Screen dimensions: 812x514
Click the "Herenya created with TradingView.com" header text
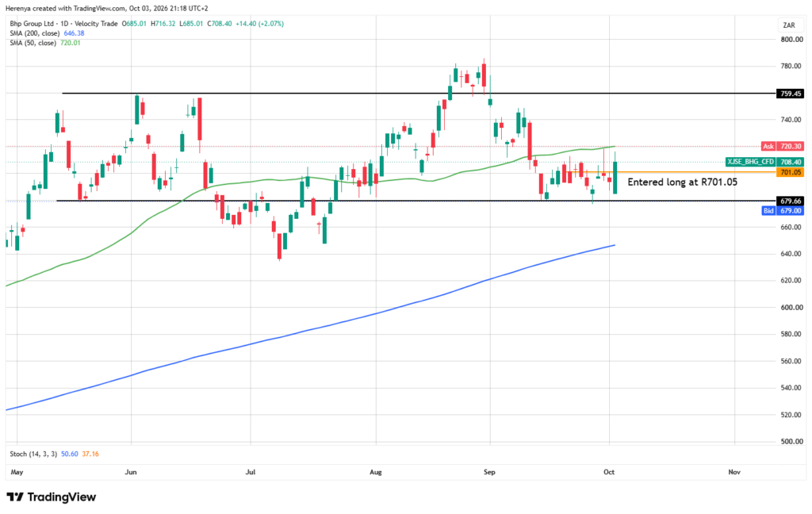pyautogui.click(x=66, y=9)
